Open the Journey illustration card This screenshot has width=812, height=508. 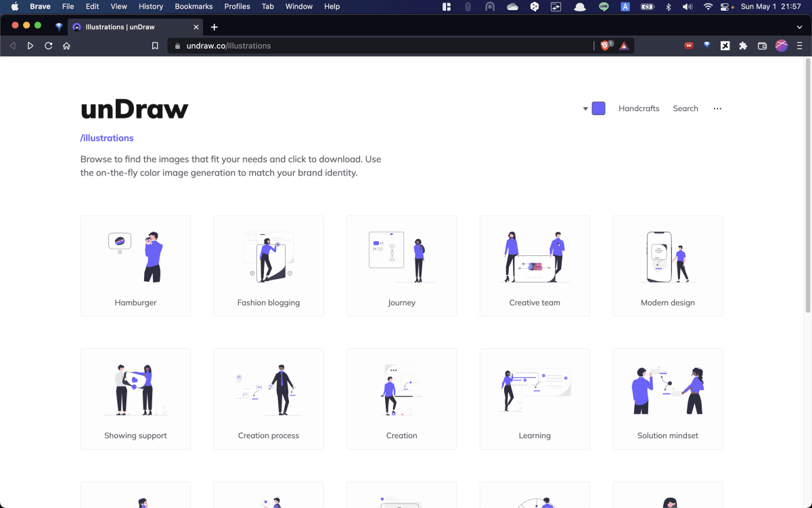402,266
